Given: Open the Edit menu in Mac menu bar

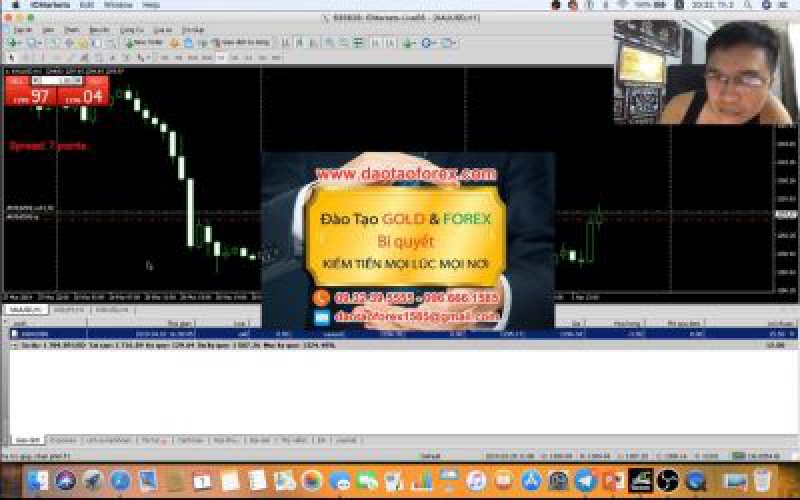Looking at the screenshot, I should pos(87,5).
